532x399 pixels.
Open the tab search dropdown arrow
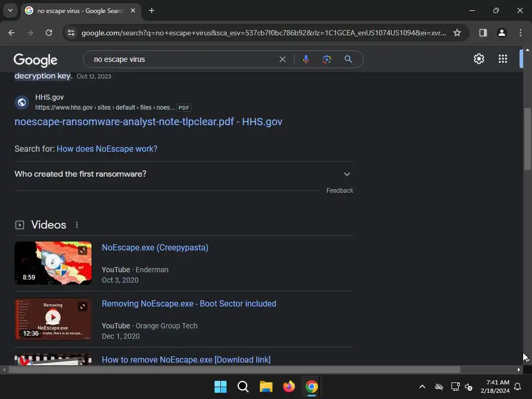tap(10, 10)
